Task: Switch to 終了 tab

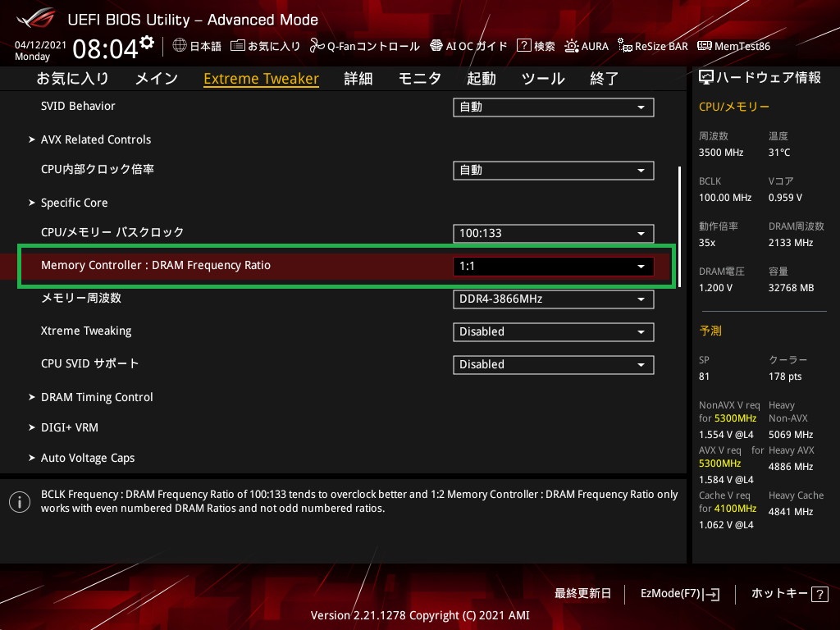Action: tap(605, 79)
